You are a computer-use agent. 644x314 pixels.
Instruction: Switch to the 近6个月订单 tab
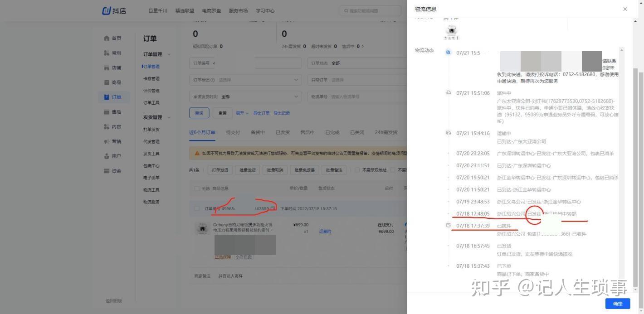[x=202, y=132]
